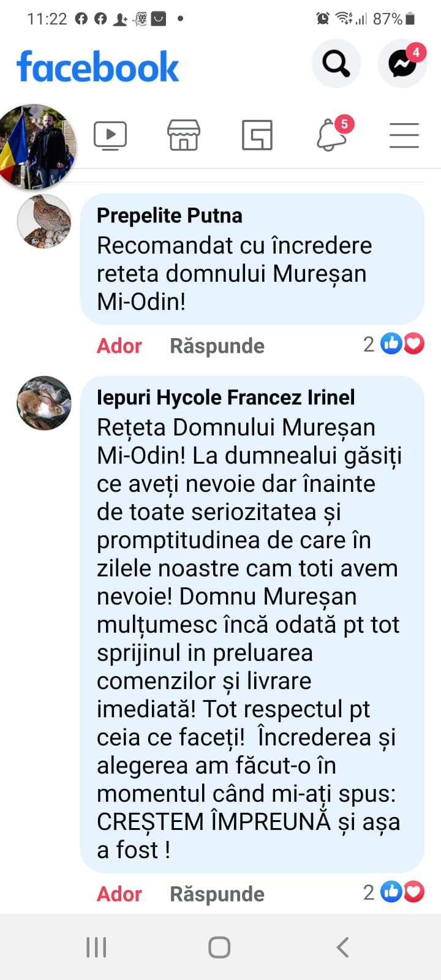The height and width of the screenshot is (980, 441).
Task: View reactions on Iepuri Hycole comment
Action: tap(394, 892)
